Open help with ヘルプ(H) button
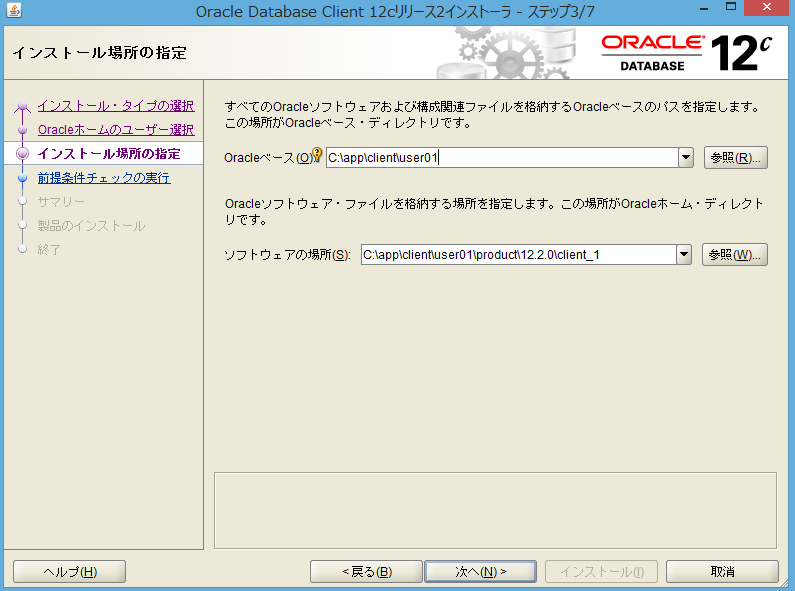Viewport: 795px width, 591px height. [69, 572]
